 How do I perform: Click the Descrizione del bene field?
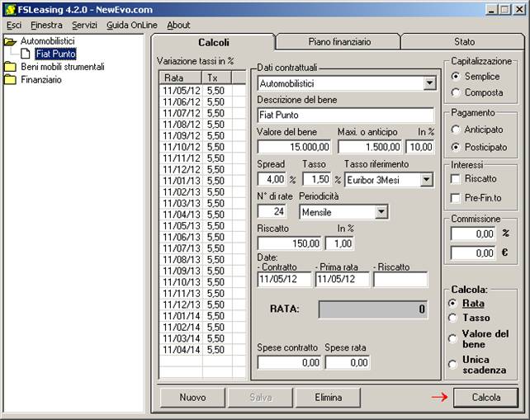click(345, 116)
